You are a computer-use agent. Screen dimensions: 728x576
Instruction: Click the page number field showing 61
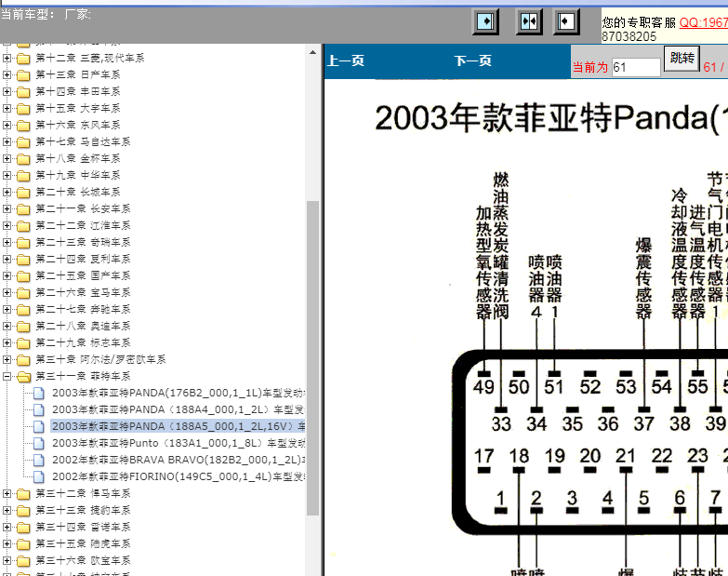click(x=636, y=67)
